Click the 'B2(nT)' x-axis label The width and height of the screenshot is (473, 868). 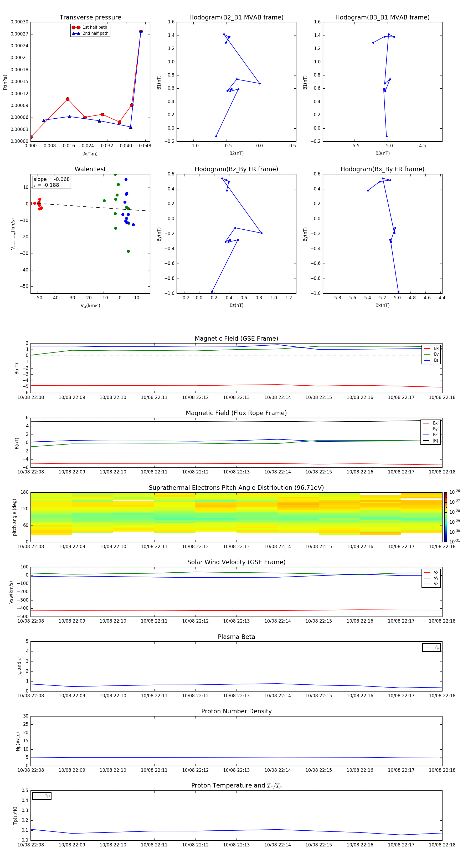pos(236,153)
